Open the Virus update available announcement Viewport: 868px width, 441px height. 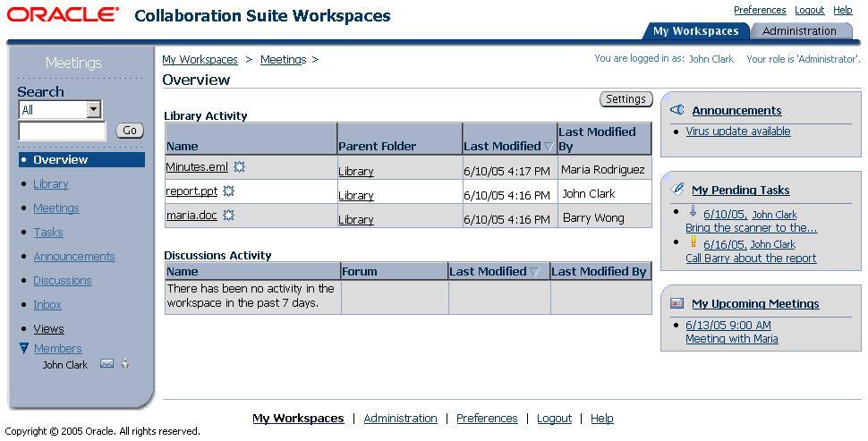(738, 131)
